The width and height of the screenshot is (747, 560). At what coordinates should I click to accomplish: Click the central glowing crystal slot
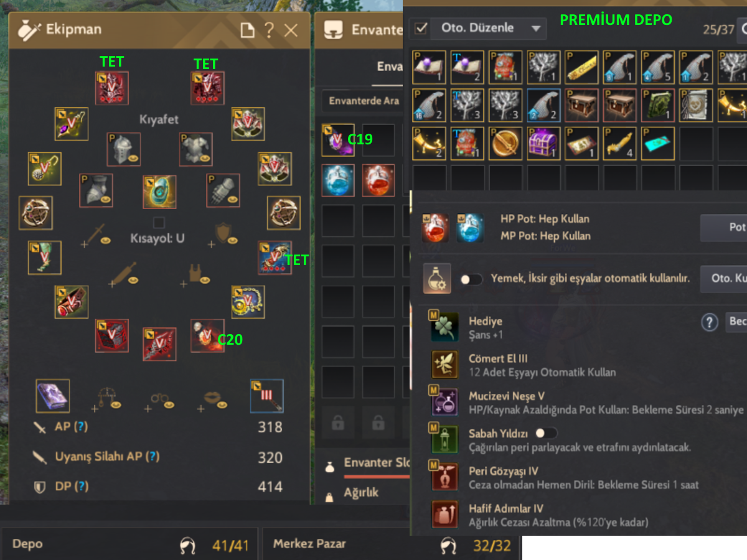[159, 192]
